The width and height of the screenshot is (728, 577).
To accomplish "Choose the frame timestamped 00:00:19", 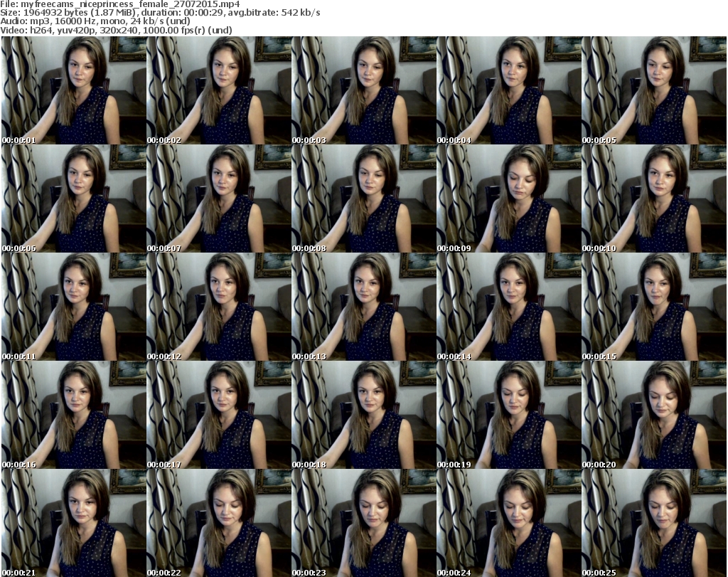I will coord(509,415).
